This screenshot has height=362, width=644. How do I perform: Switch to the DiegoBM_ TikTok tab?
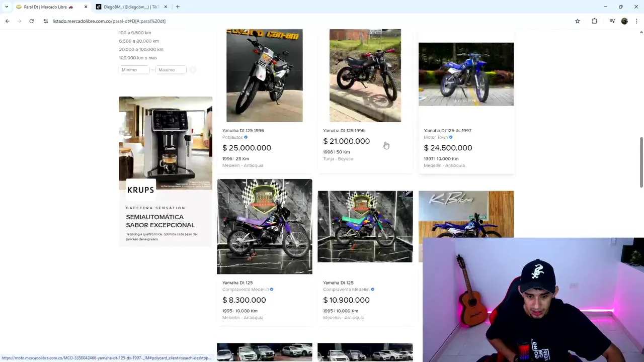click(x=130, y=7)
